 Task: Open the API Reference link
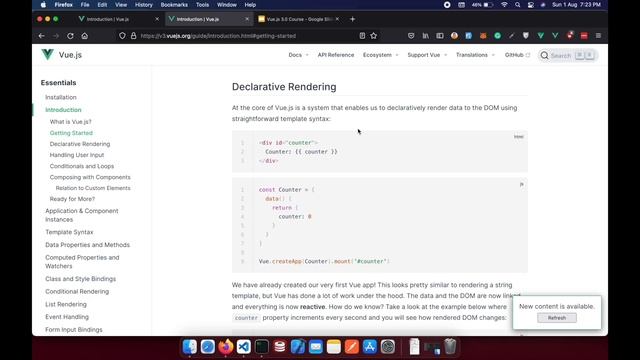[x=336, y=55]
